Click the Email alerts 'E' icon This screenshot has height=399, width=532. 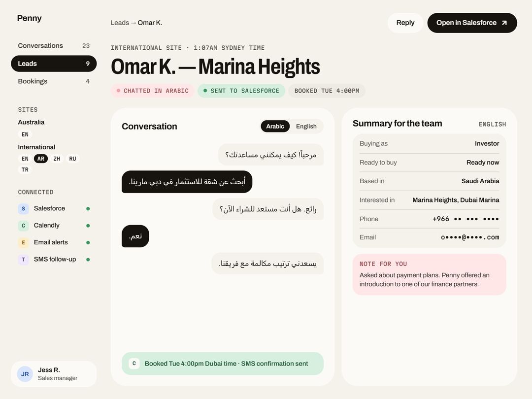click(24, 242)
